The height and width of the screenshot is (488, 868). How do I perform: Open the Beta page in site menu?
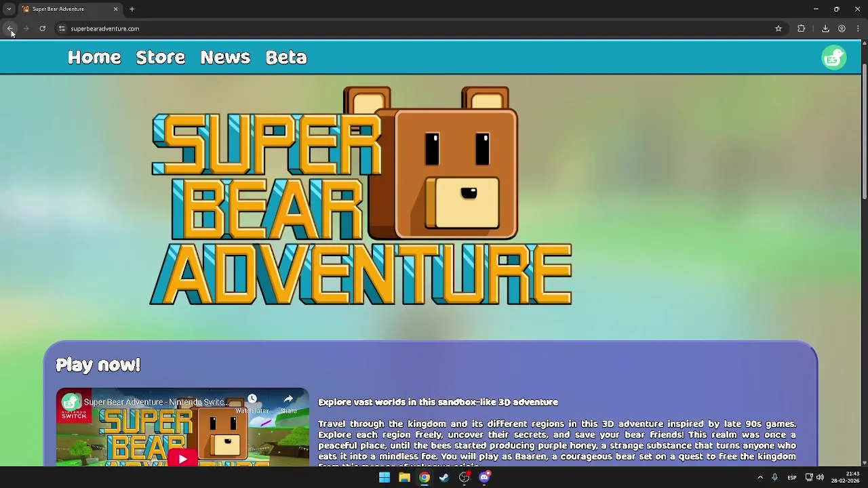tap(286, 58)
